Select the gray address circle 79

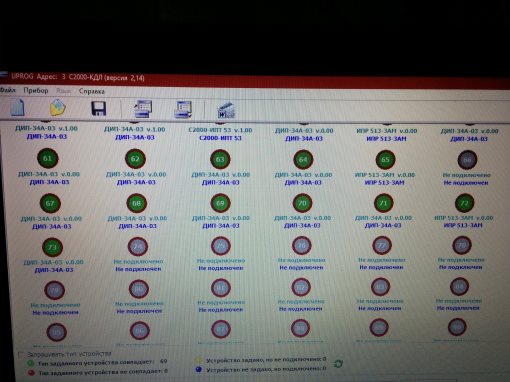pyautogui.click(x=55, y=290)
